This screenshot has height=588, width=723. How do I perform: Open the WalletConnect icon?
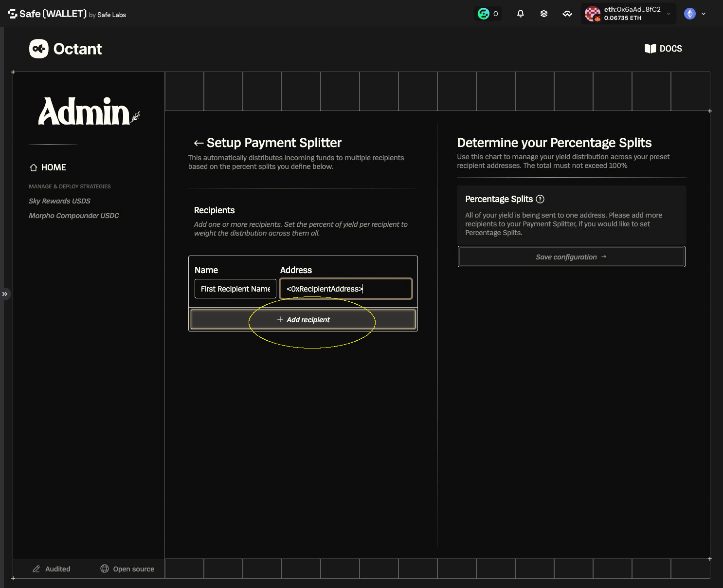pos(567,14)
